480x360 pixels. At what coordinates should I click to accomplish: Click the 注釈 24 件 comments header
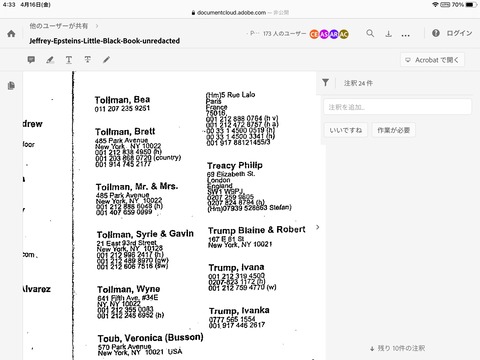pos(358,83)
